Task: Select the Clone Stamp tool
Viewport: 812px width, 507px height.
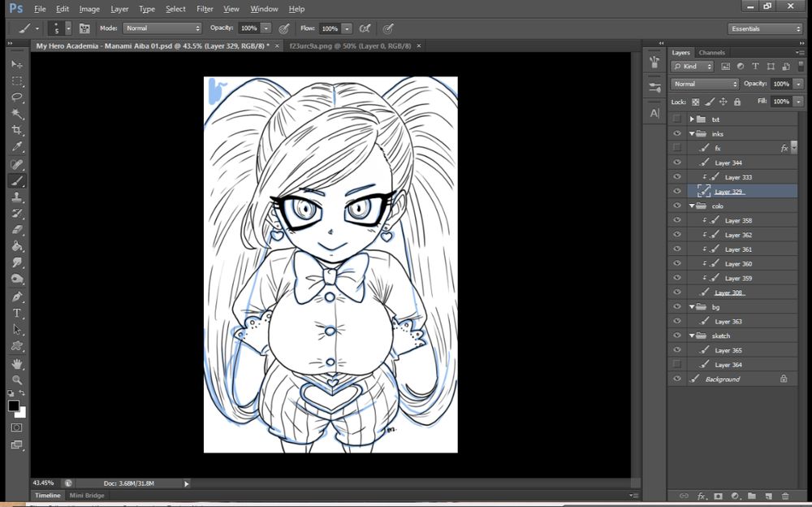Action: (17, 197)
